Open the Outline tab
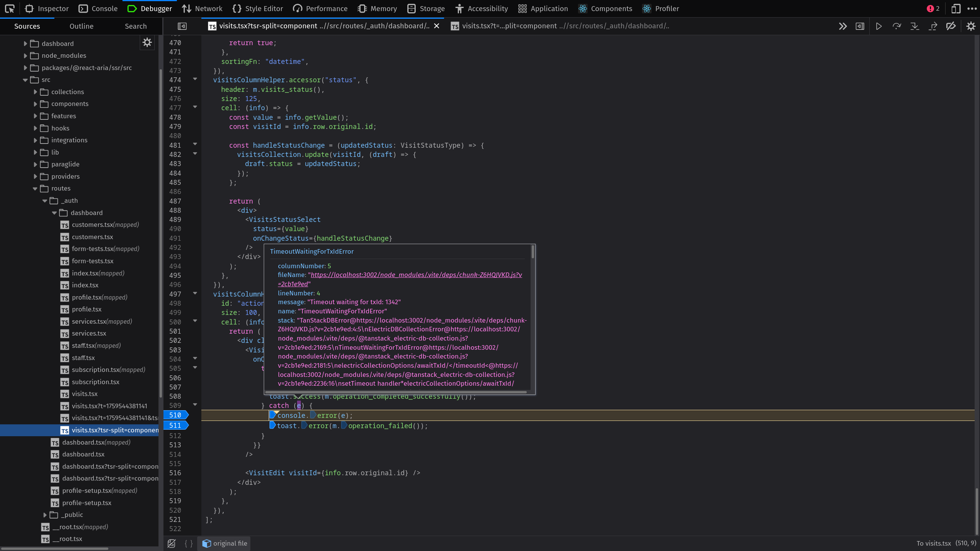The height and width of the screenshot is (551, 980). point(82,26)
